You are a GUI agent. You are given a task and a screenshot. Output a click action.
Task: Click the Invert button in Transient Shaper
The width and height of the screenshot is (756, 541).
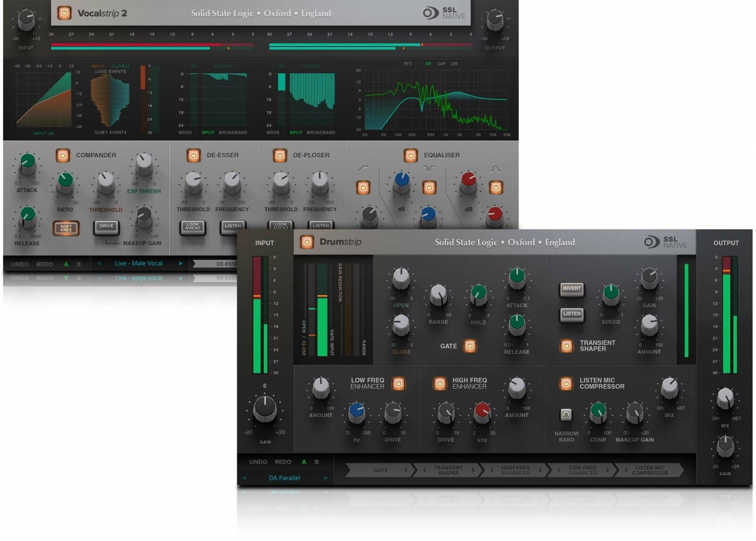572,289
